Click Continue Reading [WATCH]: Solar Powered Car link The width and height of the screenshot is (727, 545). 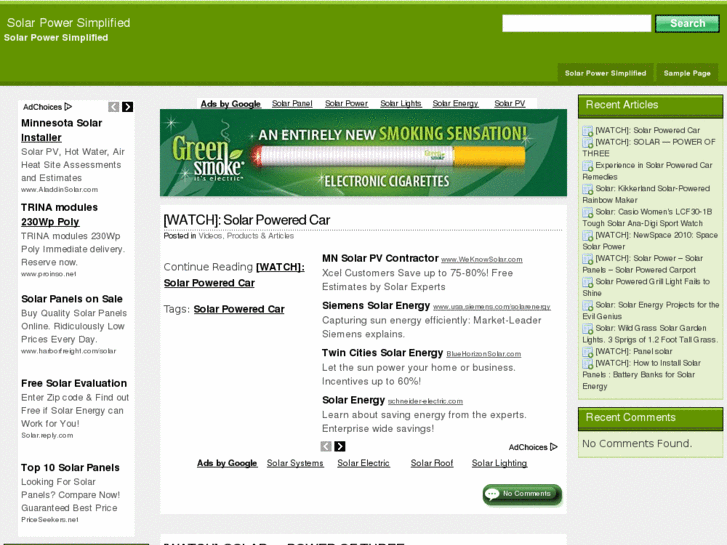coord(234,275)
